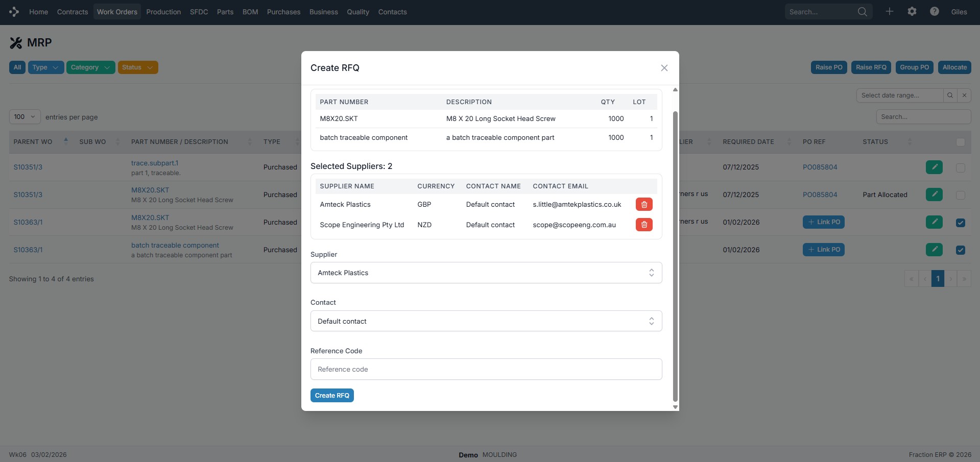
Task: Click inside the Reference code input field
Action: pos(486,369)
